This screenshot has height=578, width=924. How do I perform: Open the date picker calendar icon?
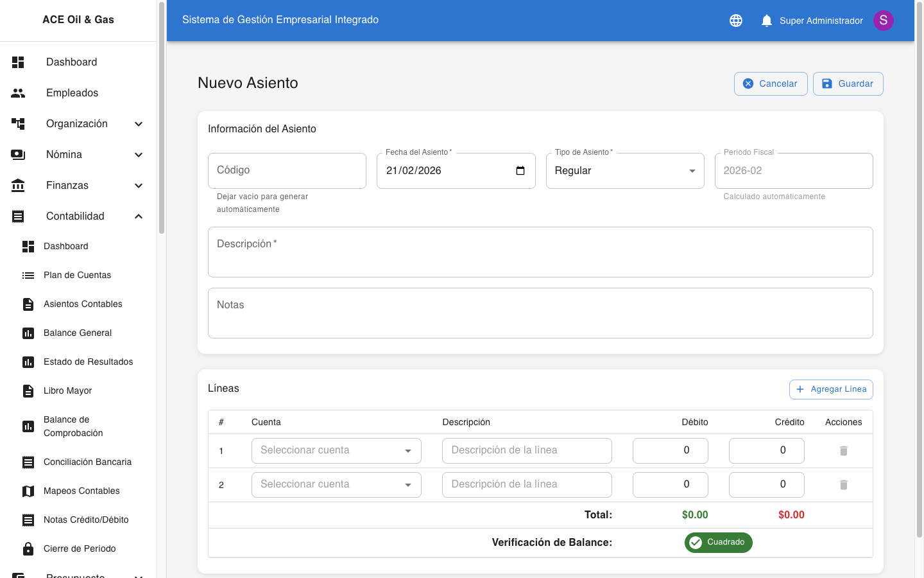(520, 171)
